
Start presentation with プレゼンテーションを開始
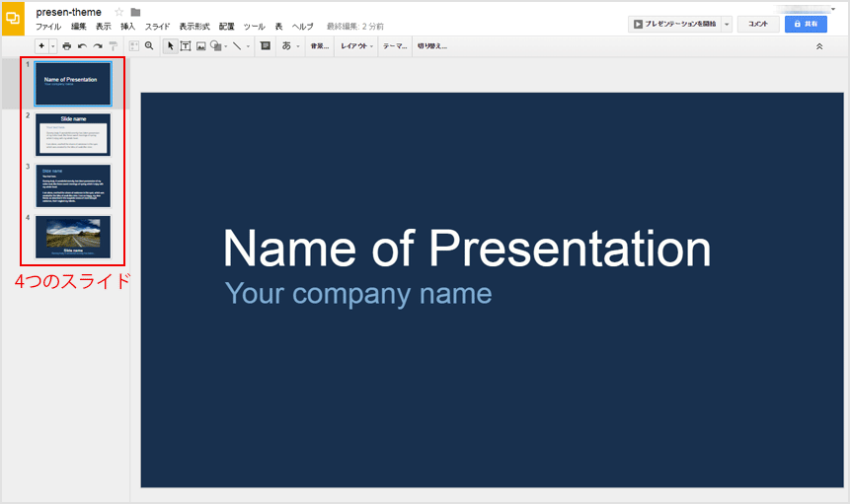675,24
